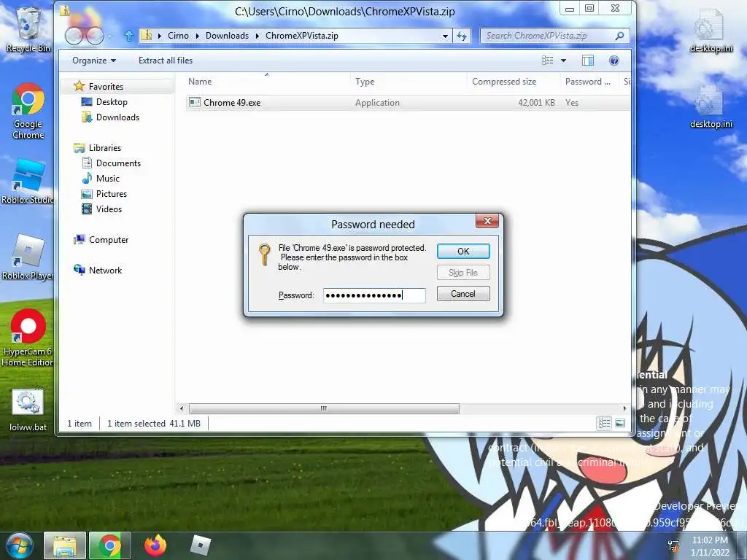Cancel the Password needed dialog
The height and width of the screenshot is (560, 747).
[x=463, y=294]
